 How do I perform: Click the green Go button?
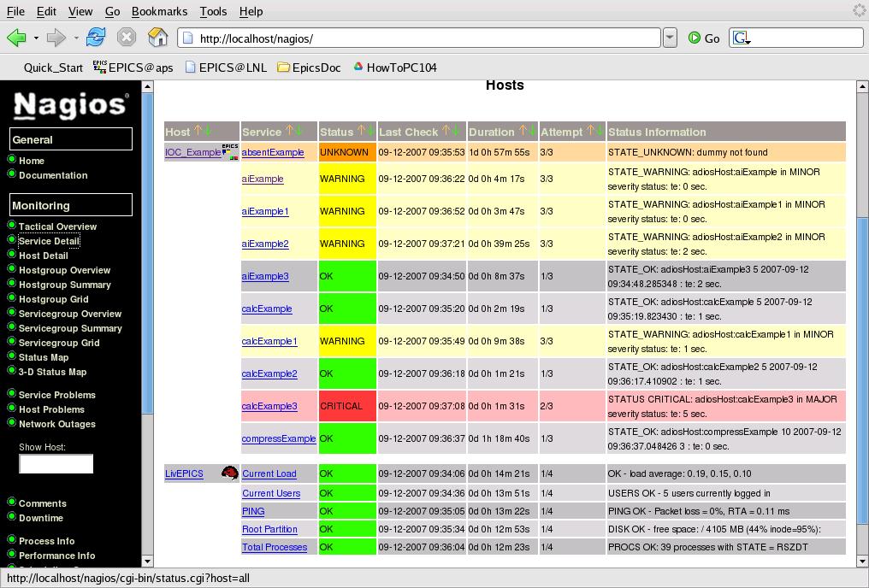[x=703, y=38]
